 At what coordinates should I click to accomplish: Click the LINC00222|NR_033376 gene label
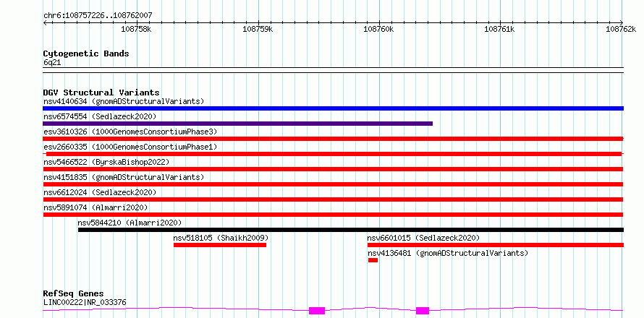(x=85, y=302)
